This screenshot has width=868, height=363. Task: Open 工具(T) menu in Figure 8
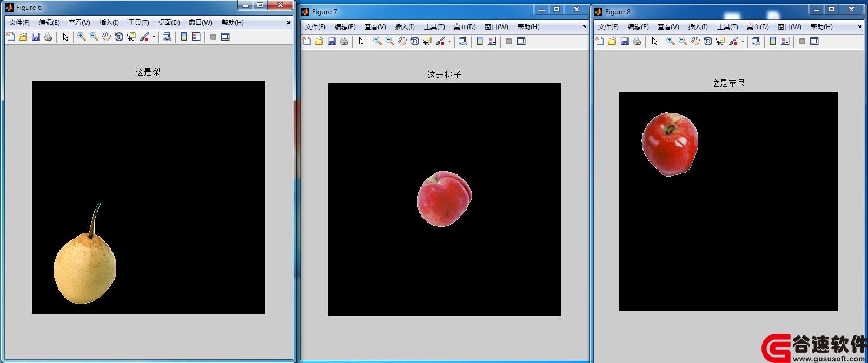(x=727, y=27)
